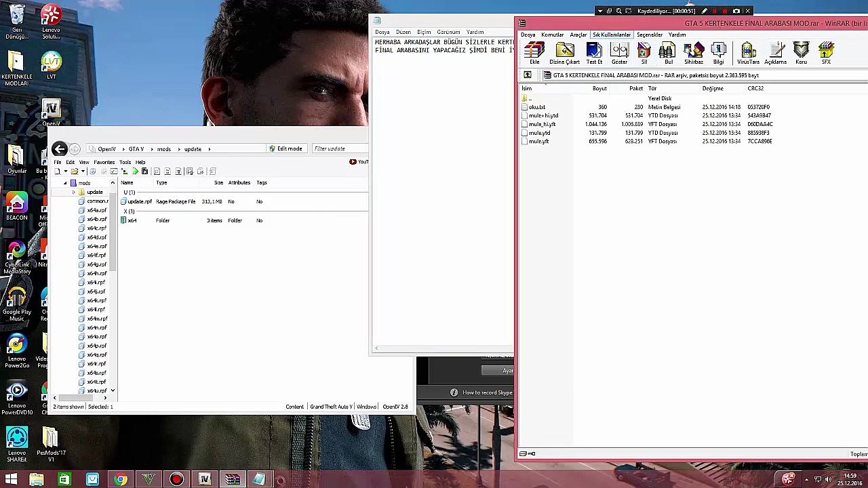868x488 pixels.
Task: Stop the screen recording with red square
Action: click(726, 11)
